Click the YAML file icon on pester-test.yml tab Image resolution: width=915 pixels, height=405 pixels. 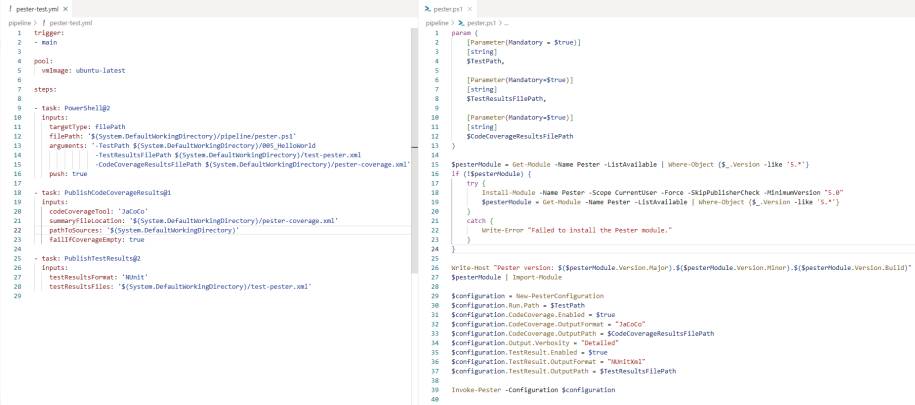tap(9, 9)
